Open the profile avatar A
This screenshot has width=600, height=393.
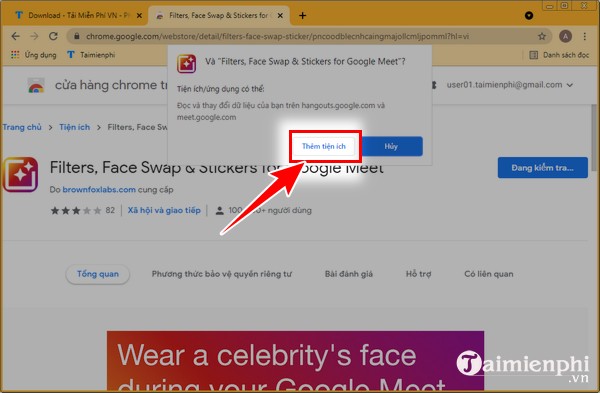565,36
